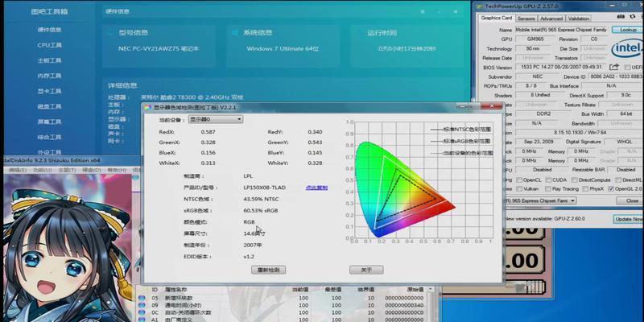Click the 图吧工具箱 menu icon in its title bar
The width and height of the screenshot is (644, 322).
[423, 12]
